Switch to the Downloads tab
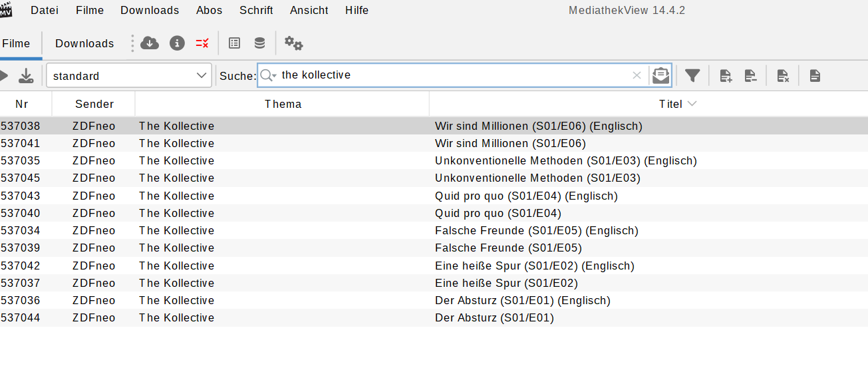 [x=84, y=43]
